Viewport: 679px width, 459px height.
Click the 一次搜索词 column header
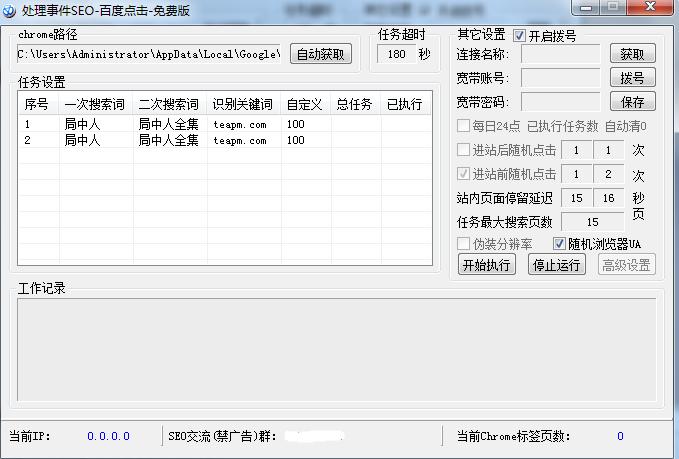96,104
